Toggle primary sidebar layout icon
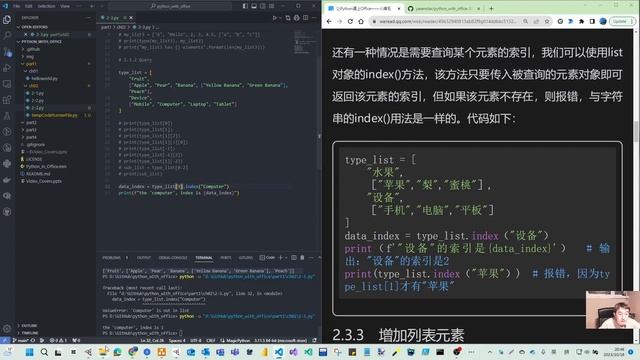The image size is (640, 360). (245, 6)
